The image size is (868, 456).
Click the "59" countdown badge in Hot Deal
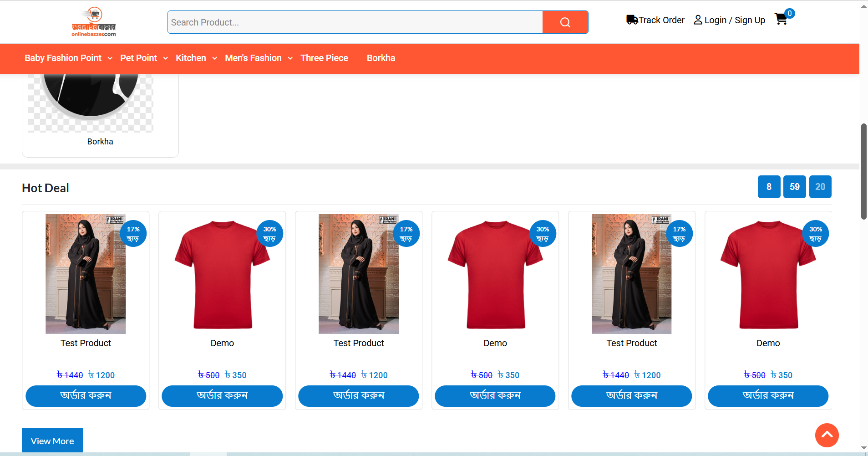(x=794, y=186)
